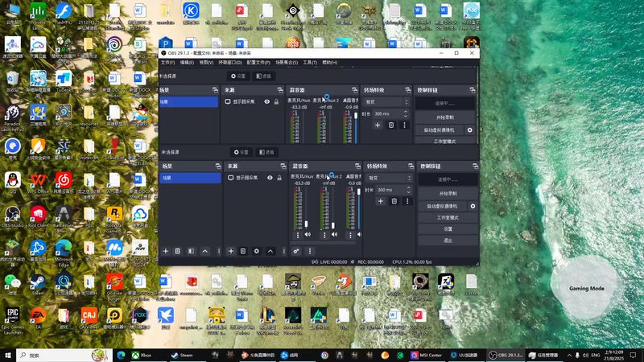Move source up with Sources dock up arrow
This screenshot has width=644, height=362.
coord(270,251)
